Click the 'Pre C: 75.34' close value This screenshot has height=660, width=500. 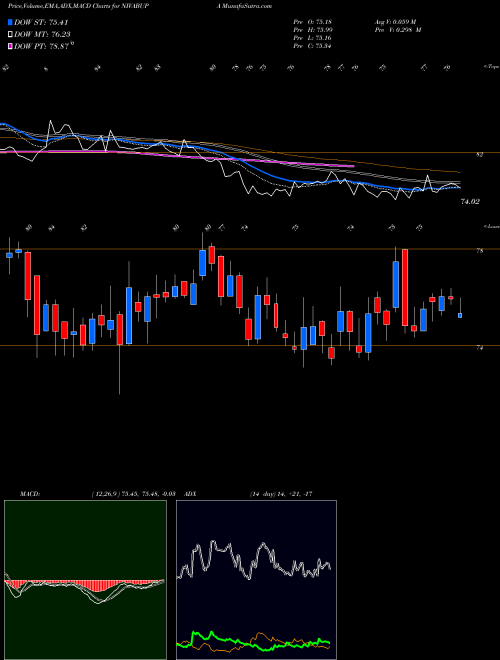(313, 46)
